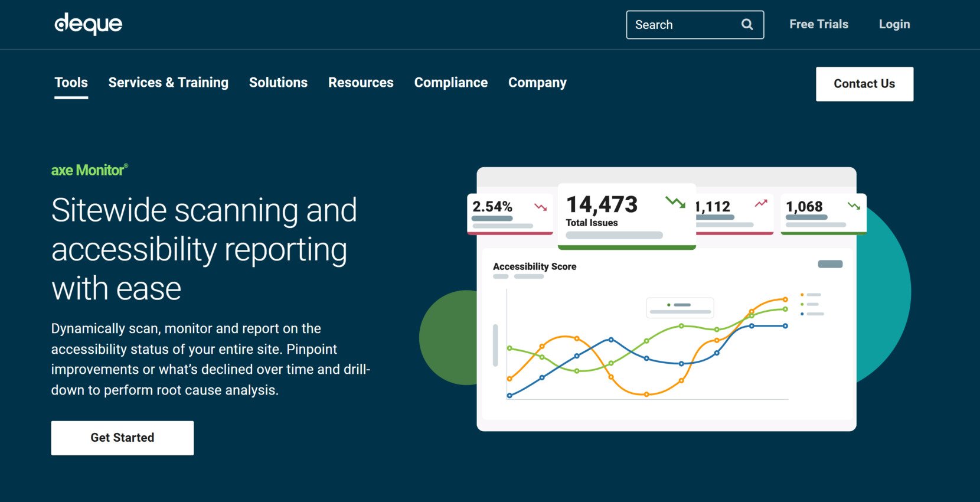Open the Company menu

click(x=537, y=83)
